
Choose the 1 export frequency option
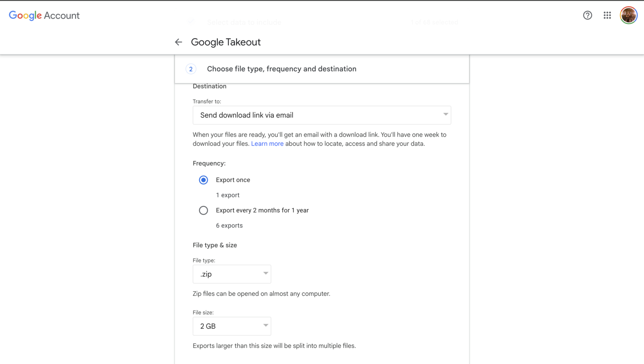pyautogui.click(x=203, y=180)
